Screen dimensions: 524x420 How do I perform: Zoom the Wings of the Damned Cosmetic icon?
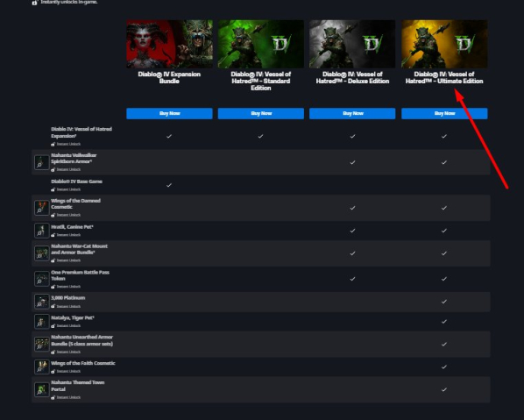(42, 208)
